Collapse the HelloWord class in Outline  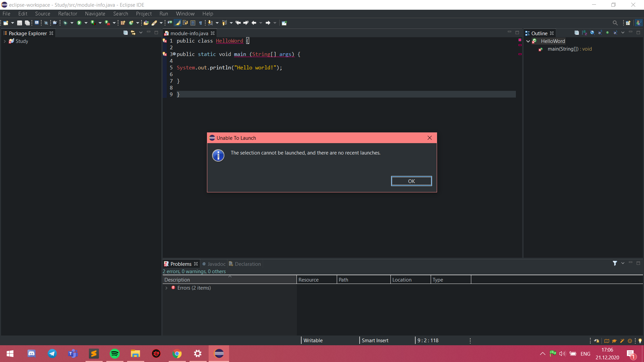coord(528,41)
